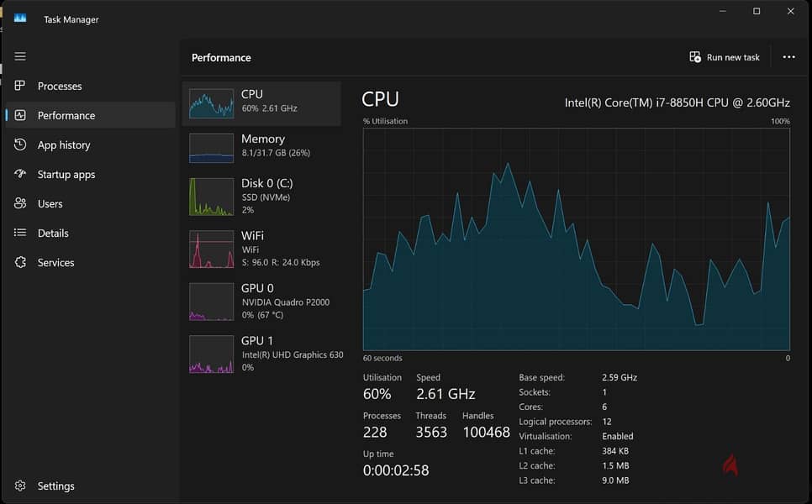
Task: Click the Intel(R) UHD Graphics 630 text
Action: pyautogui.click(x=293, y=354)
